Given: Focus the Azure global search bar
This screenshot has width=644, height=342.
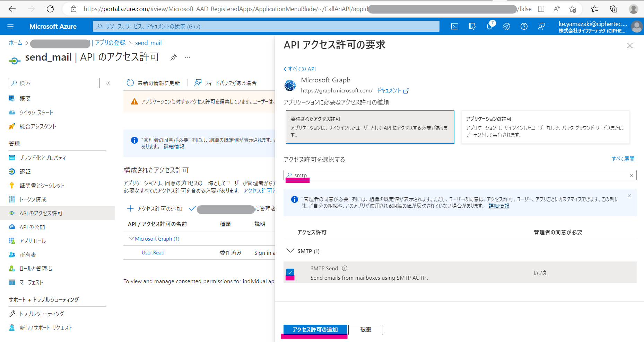Looking at the screenshot, I should (x=266, y=26).
